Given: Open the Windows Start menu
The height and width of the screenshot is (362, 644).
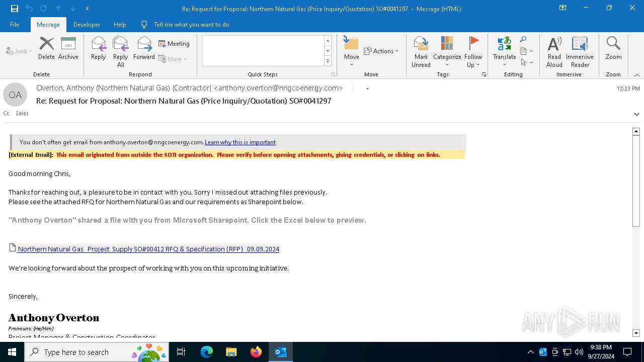Looking at the screenshot, I should pyautogui.click(x=12, y=352).
